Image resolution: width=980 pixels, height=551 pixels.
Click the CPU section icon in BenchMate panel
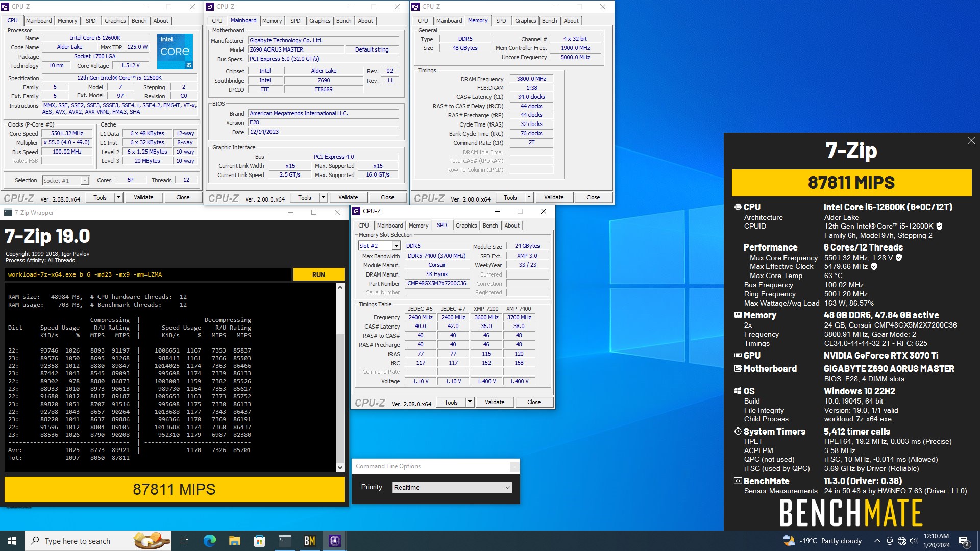pyautogui.click(x=738, y=207)
